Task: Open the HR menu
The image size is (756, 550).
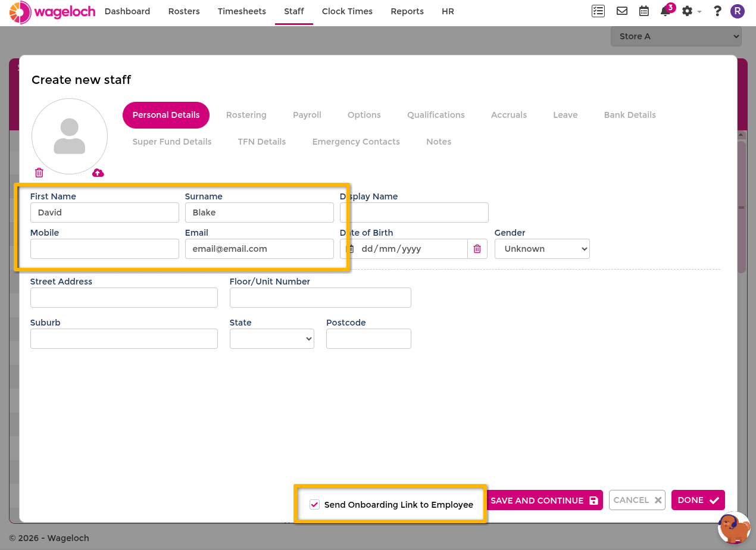Action: pyautogui.click(x=448, y=11)
